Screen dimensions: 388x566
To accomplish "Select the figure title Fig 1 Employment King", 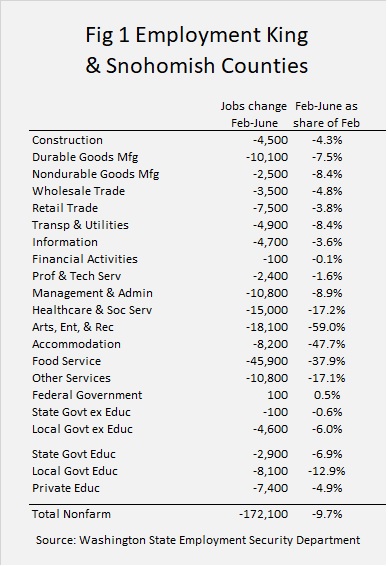I will (x=197, y=36).
